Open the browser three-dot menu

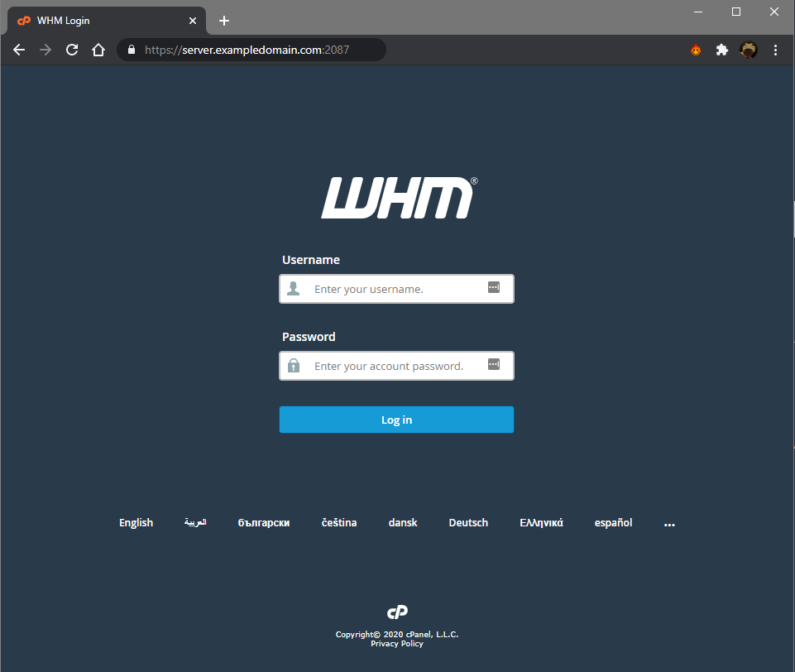click(x=775, y=50)
